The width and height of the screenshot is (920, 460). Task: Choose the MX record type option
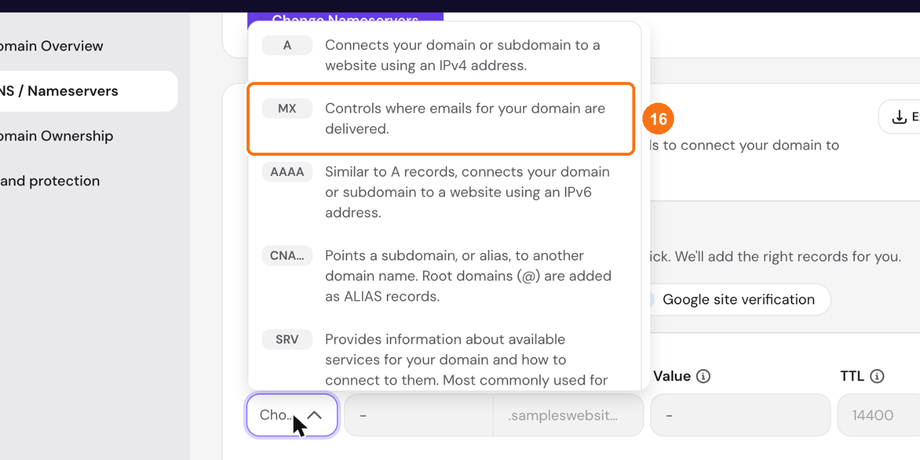pyautogui.click(x=441, y=119)
